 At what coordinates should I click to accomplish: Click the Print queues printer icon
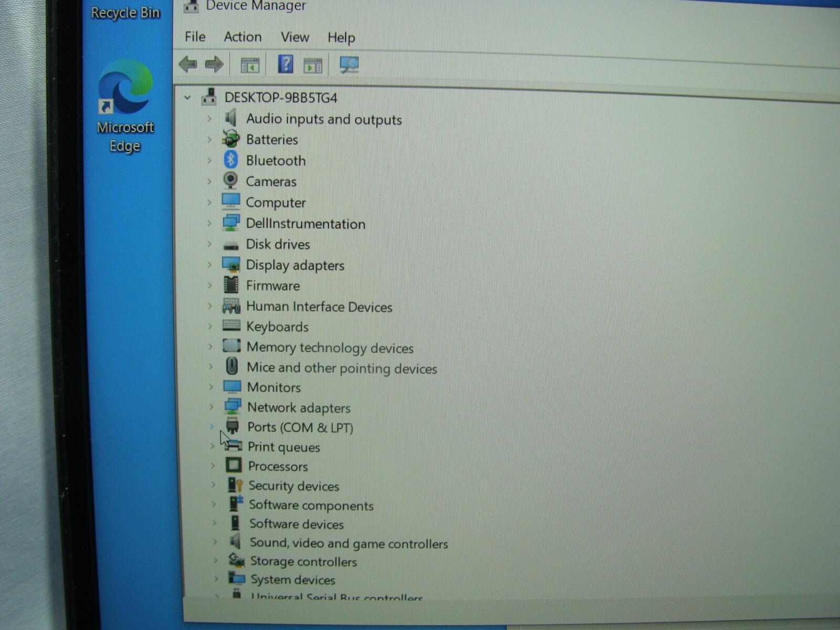pyautogui.click(x=234, y=446)
